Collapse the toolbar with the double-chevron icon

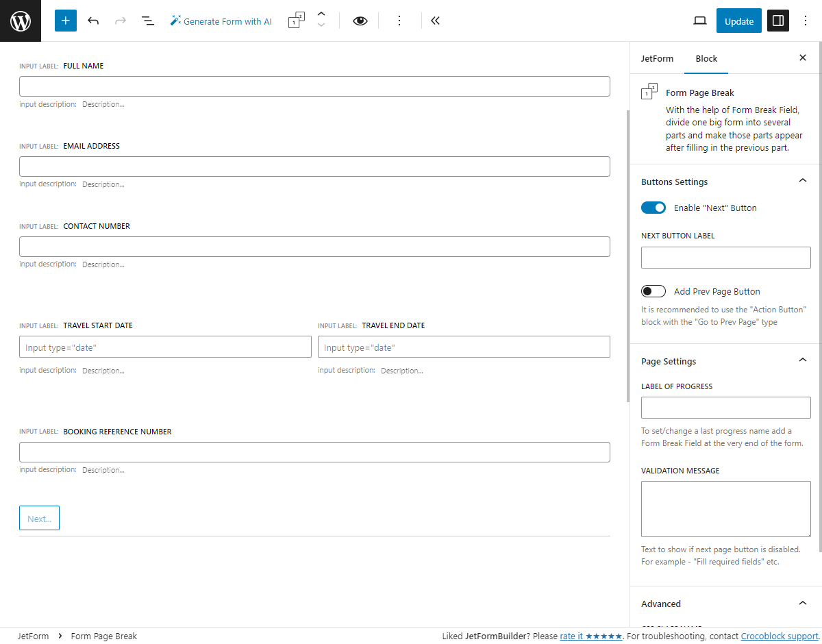(x=435, y=21)
